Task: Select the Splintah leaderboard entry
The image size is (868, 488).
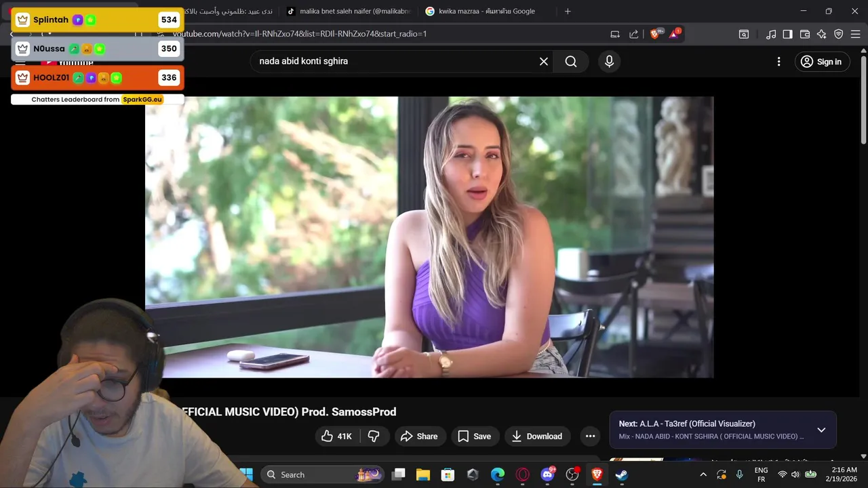Action: pos(97,20)
